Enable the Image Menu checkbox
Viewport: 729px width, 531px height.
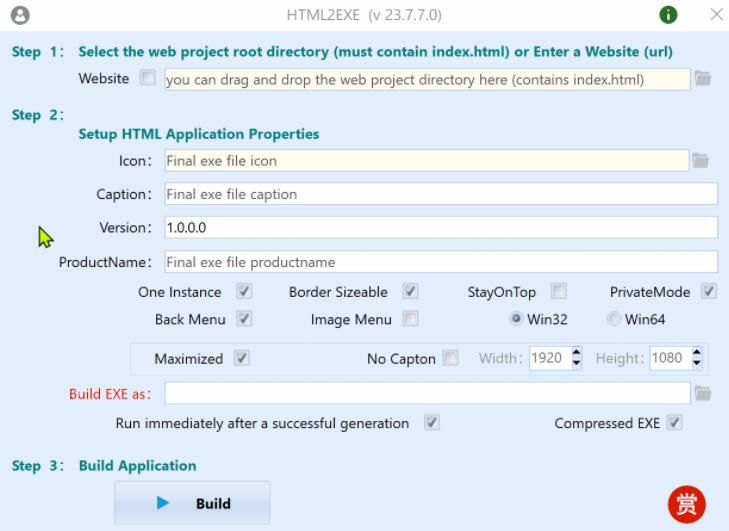tap(410, 319)
